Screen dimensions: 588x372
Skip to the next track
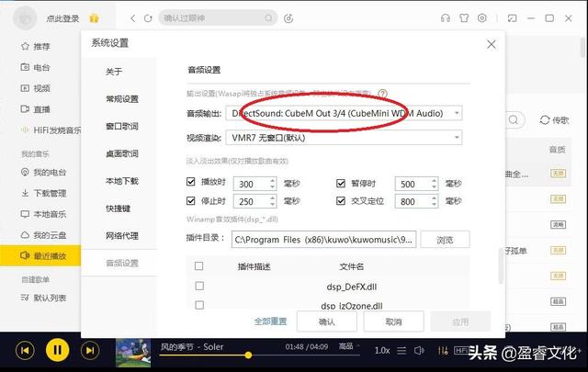tap(90, 351)
